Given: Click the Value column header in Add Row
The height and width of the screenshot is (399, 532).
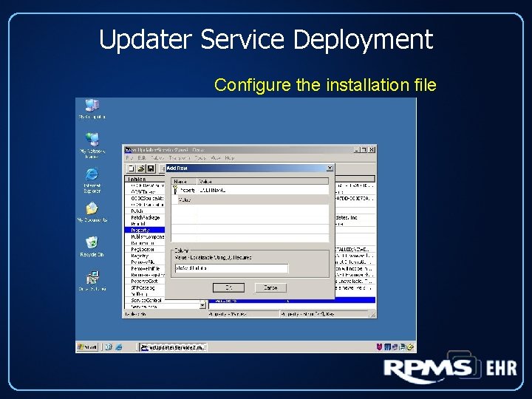Looking at the screenshot, I should (263, 182).
